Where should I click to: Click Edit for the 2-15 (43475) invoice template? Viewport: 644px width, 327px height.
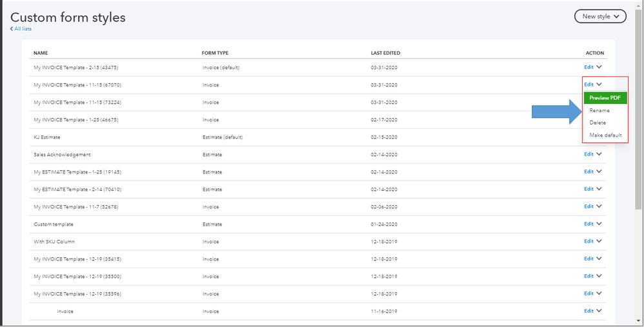(x=589, y=67)
